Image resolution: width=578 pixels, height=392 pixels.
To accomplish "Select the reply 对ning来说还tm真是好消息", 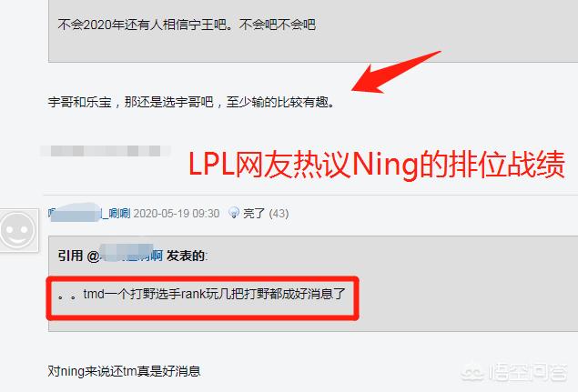I will (124, 371).
